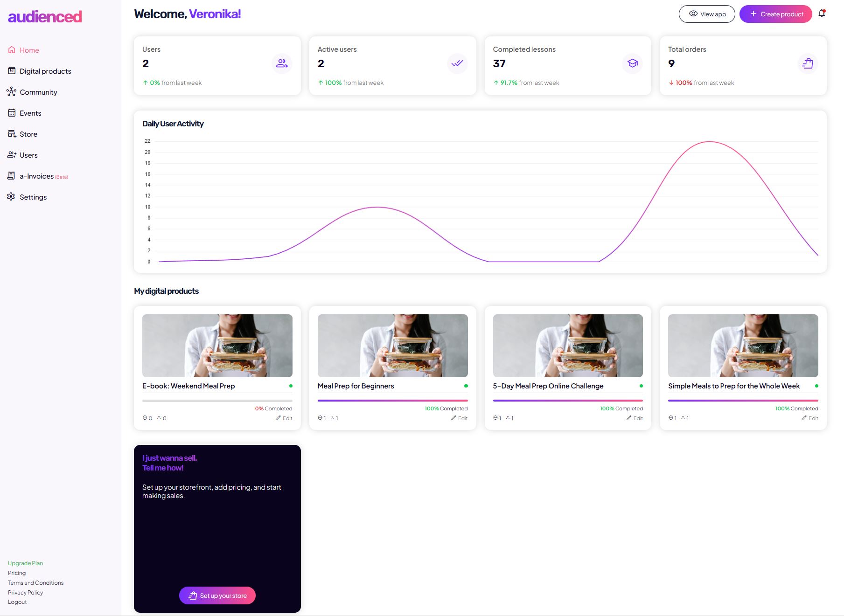This screenshot has width=844, height=616.
Task: Click the Users card people icon
Action: [x=282, y=63]
